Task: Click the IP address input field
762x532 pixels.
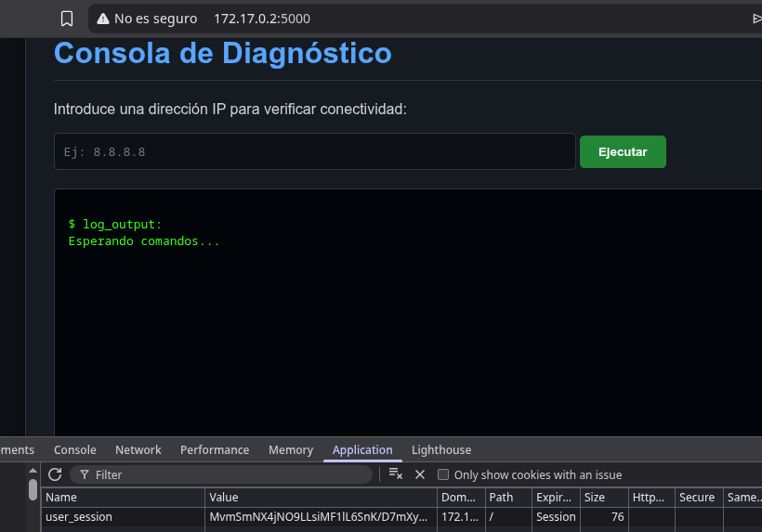Action: [x=314, y=151]
